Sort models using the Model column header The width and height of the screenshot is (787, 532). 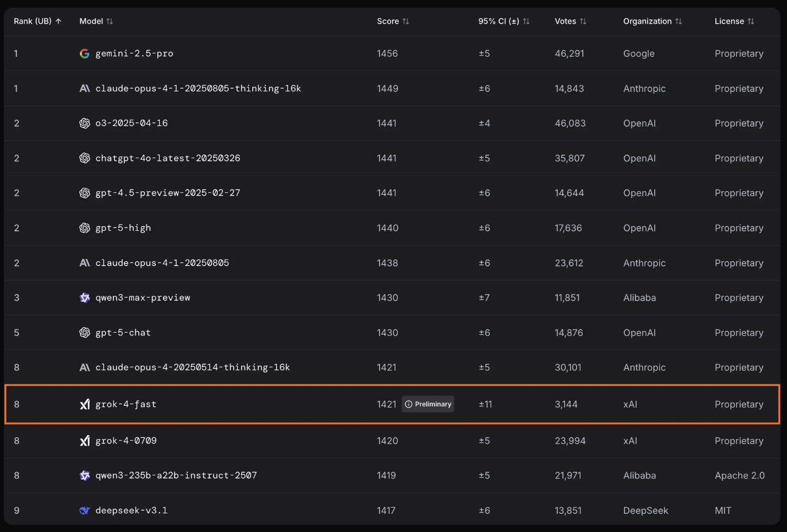(x=96, y=21)
